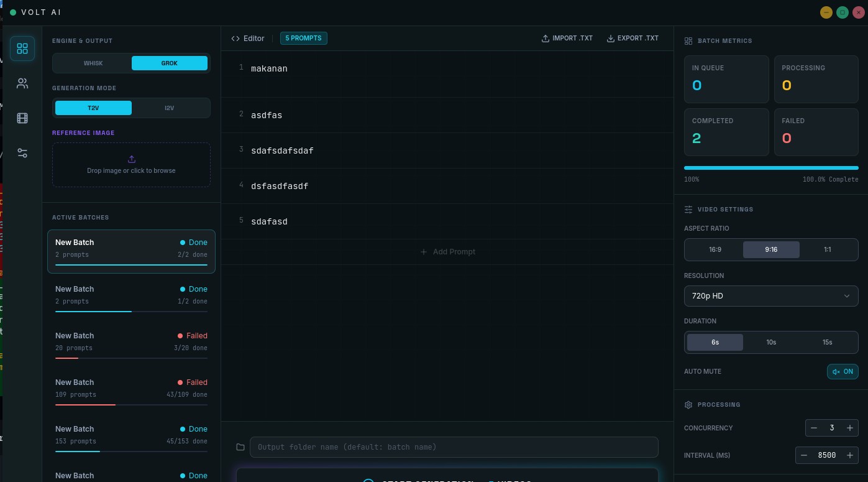Open the users sidebar icon
Screen dimensions: 868x482
click(22, 83)
